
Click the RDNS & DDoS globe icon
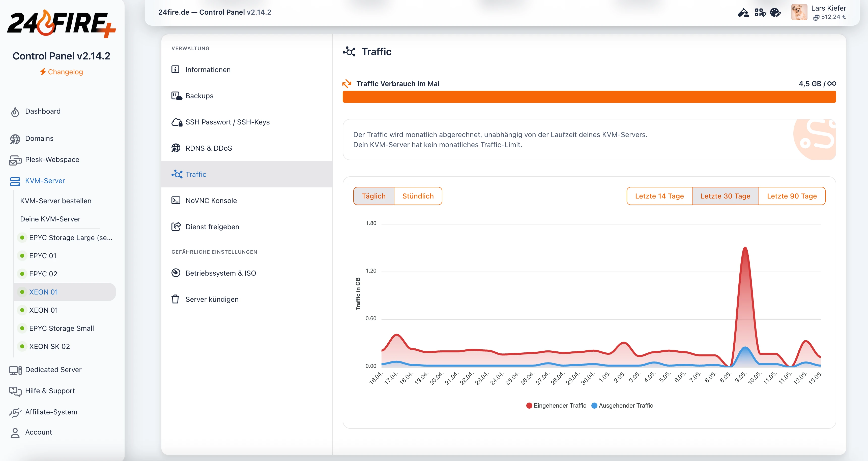(176, 148)
